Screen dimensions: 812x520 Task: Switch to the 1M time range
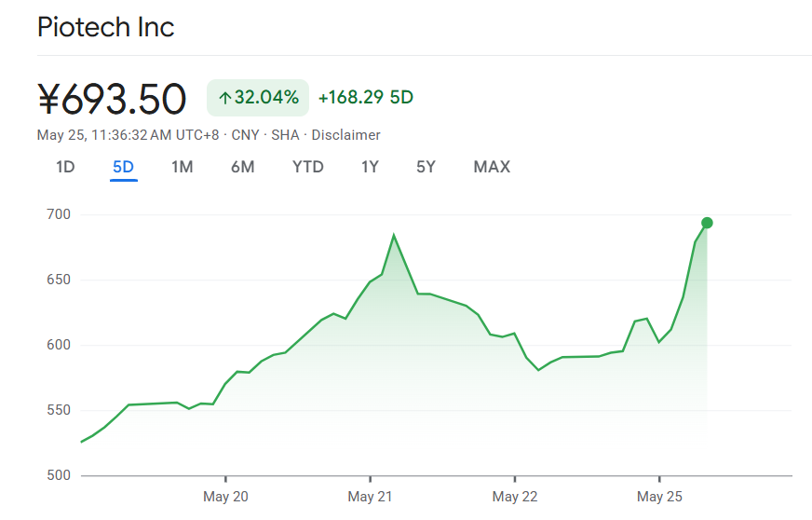pyautogui.click(x=183, y=167)
